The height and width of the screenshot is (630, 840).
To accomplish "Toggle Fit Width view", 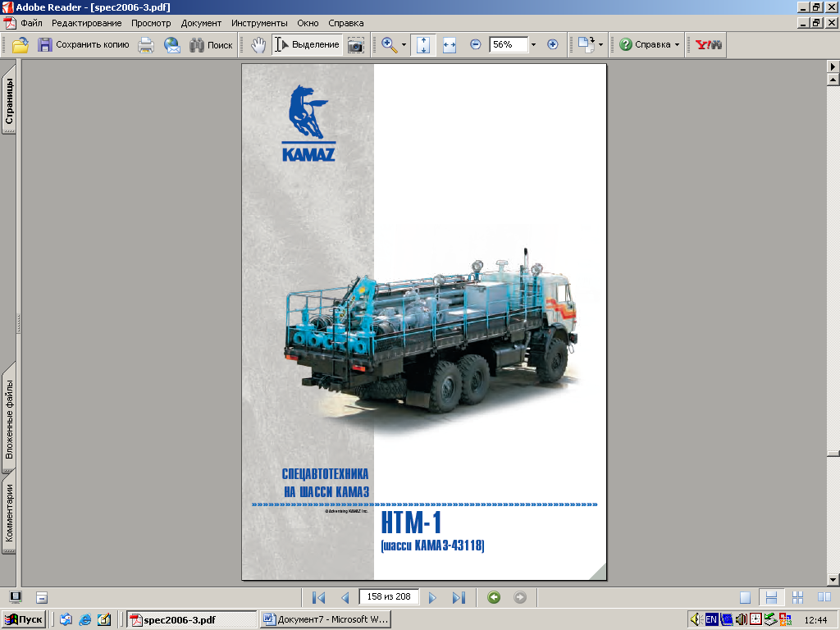I will pos(450,45).
